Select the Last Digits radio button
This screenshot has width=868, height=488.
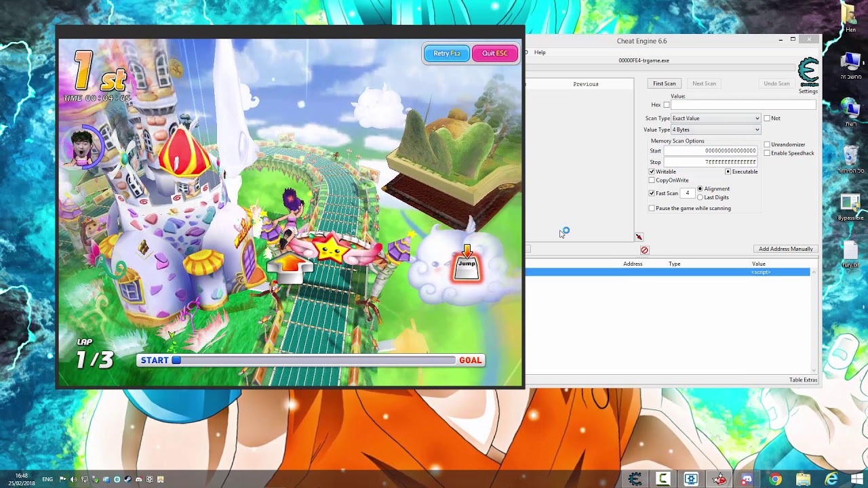click(x=701, y=197)
